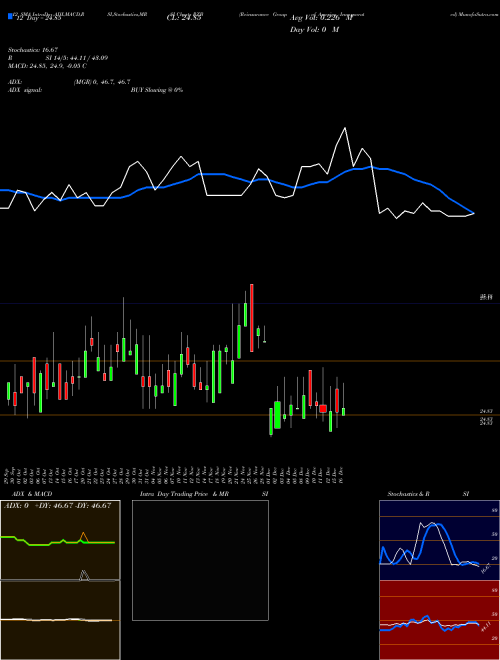Open the blue Stochastics chart panel
Screen dimensions: 500x660
[439, 540]
